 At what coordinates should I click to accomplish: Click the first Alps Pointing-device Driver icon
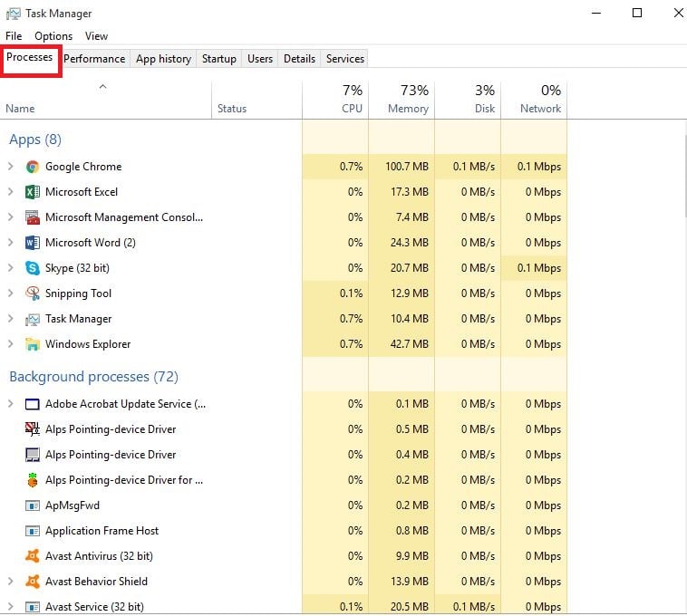tap(33, 429)
